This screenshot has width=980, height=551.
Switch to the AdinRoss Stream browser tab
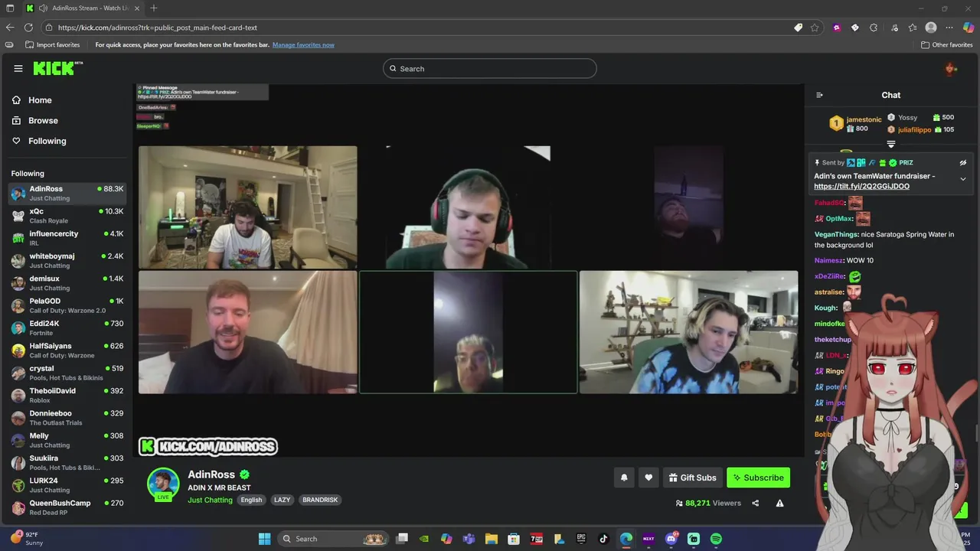[82, 8]
